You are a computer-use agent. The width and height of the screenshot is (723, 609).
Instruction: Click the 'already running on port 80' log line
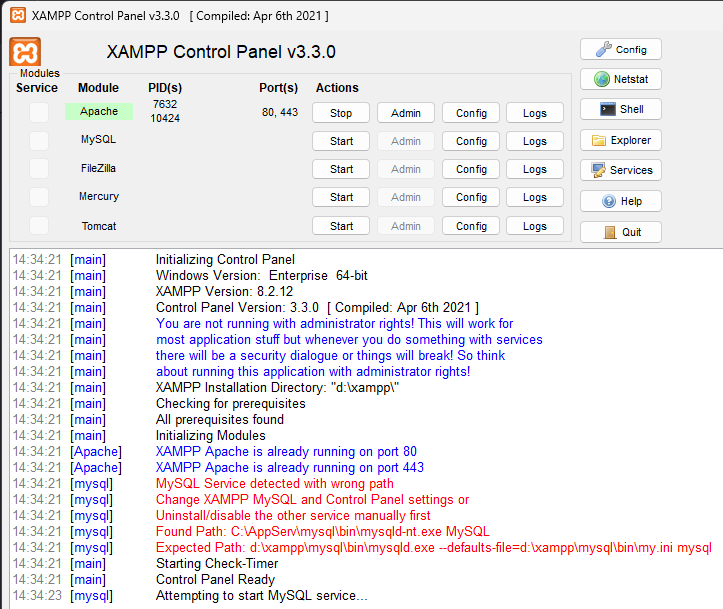[286, 451]
